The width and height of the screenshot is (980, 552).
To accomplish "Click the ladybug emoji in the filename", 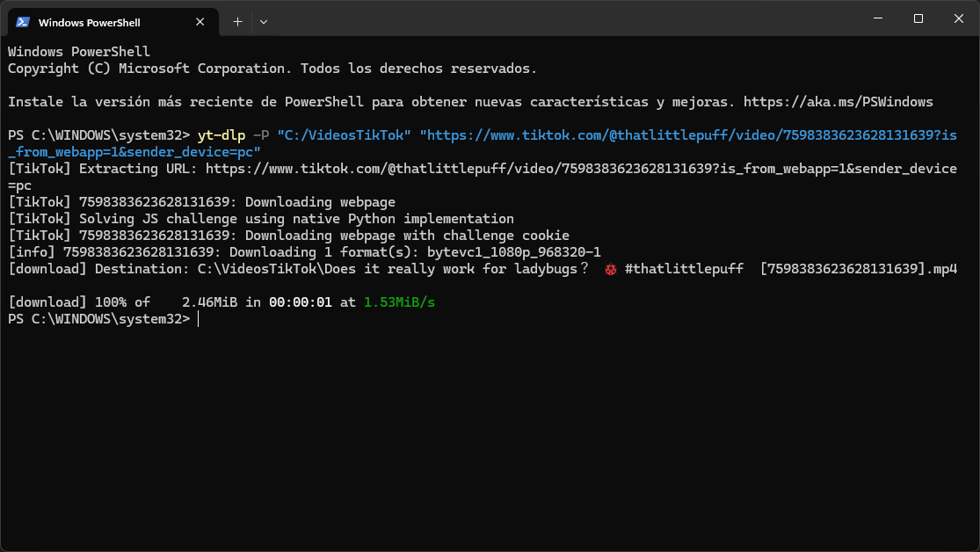I will pyautogui.click(x=611, y=270).
